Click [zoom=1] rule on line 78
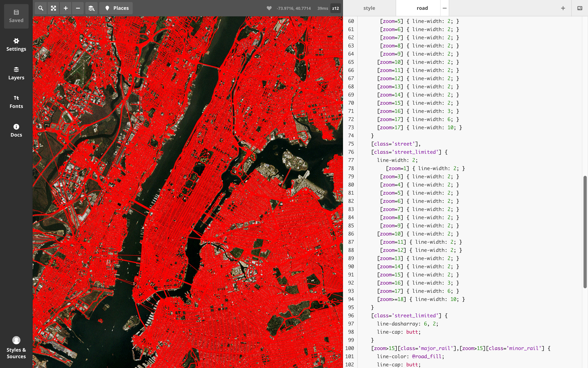 425,168
